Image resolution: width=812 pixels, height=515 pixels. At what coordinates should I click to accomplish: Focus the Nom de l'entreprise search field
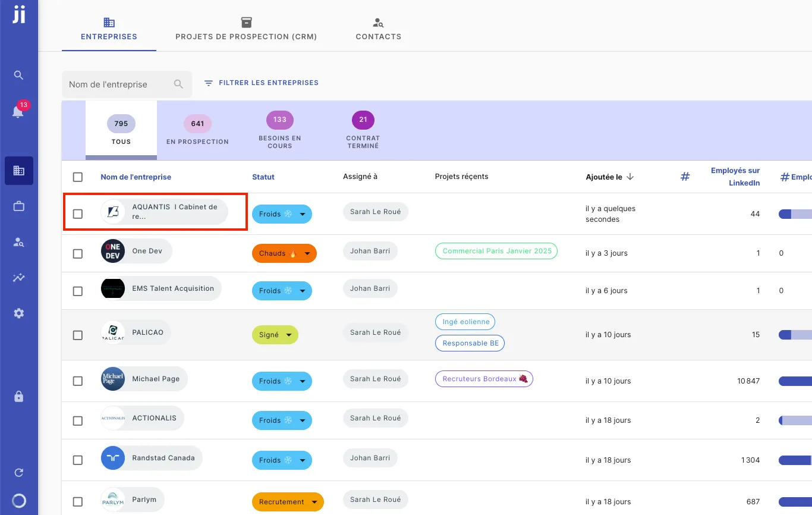[x=119, y=84]
